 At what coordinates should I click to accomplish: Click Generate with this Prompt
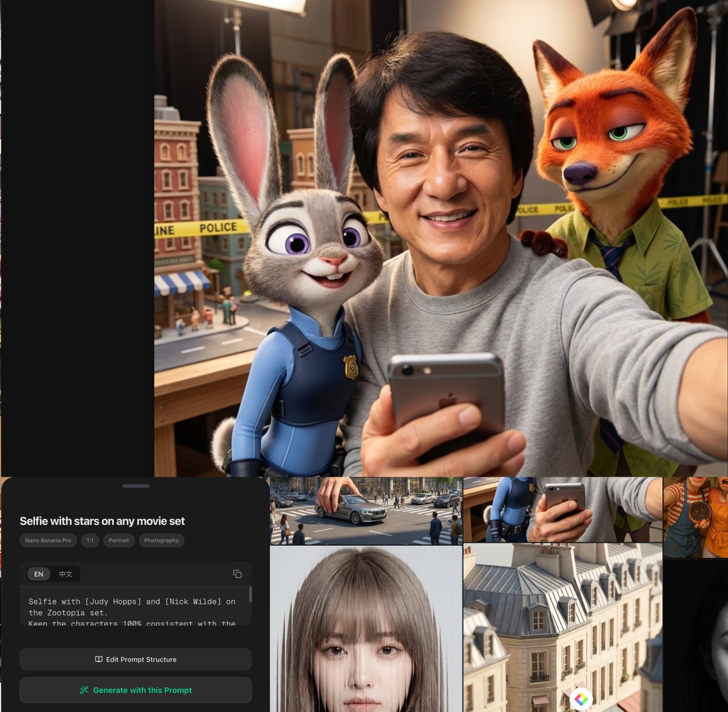tap(136, 690)
